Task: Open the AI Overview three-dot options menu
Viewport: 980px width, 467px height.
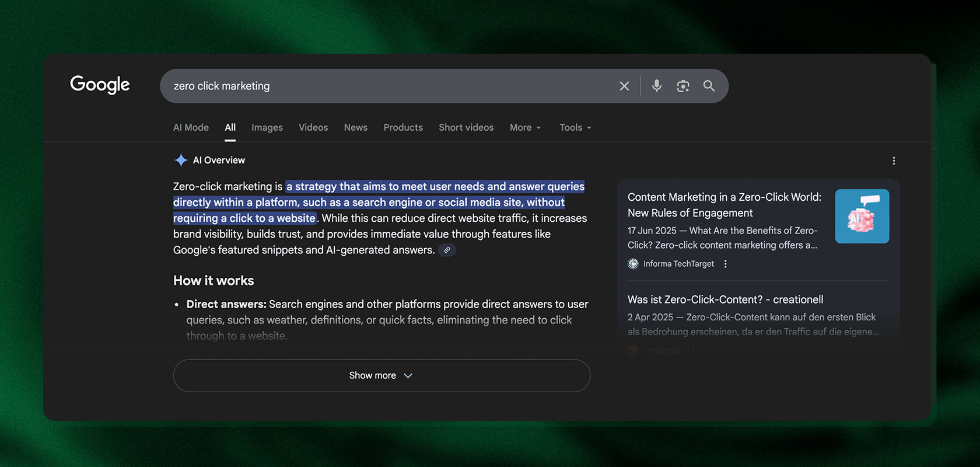Action: pyautogui.click(x=894, y=161)
